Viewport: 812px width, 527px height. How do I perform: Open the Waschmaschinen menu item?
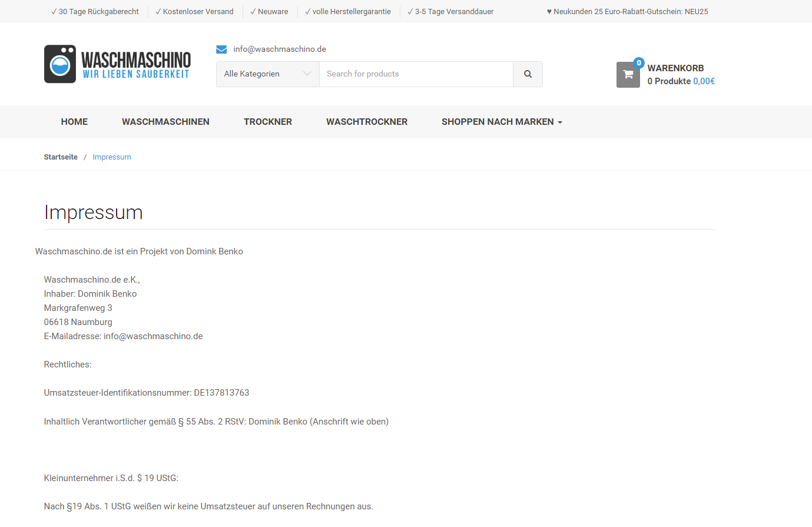coord(165,122)
